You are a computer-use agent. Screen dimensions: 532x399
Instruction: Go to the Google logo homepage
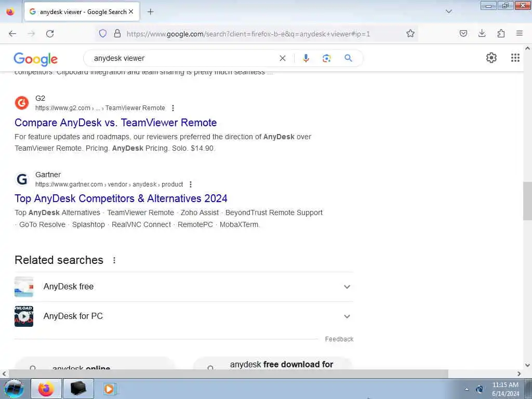pos(36,59)
